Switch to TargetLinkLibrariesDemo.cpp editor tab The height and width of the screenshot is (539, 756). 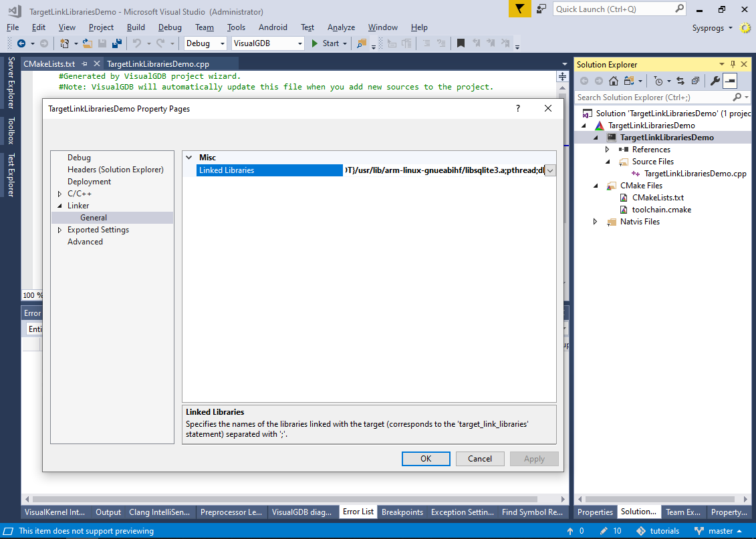[158, 63]
